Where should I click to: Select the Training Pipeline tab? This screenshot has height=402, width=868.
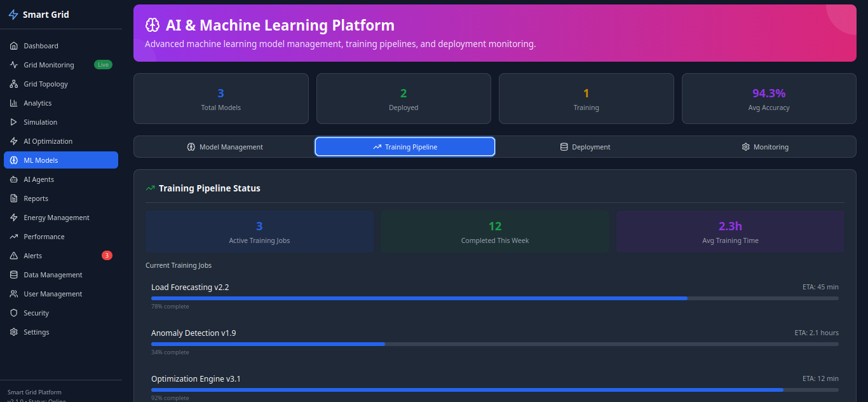[x=405, y=147]
